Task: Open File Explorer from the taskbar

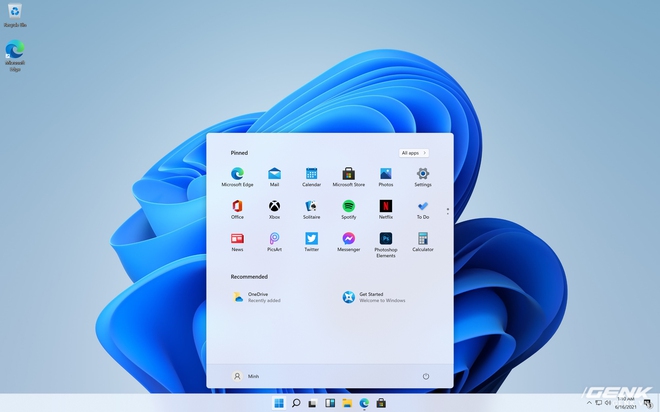Action: (347, 403)
